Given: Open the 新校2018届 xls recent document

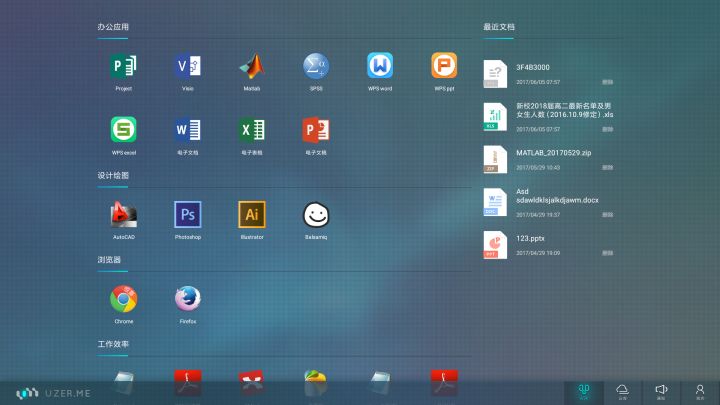Looking at the screenshot, I should pyautogui.click(x=564, y=110).
